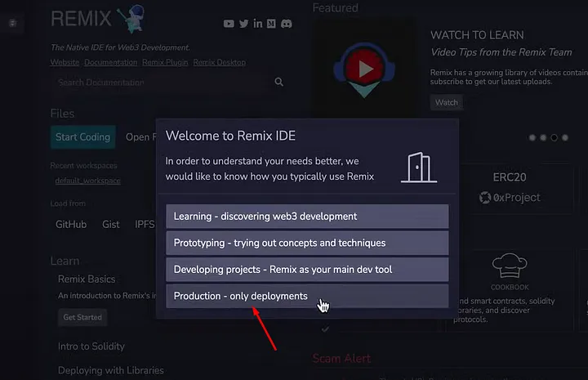Select Developing projects - Remix as main dev tool
Viewport: 588px width, 380px height.
click(x=307, y=270)
